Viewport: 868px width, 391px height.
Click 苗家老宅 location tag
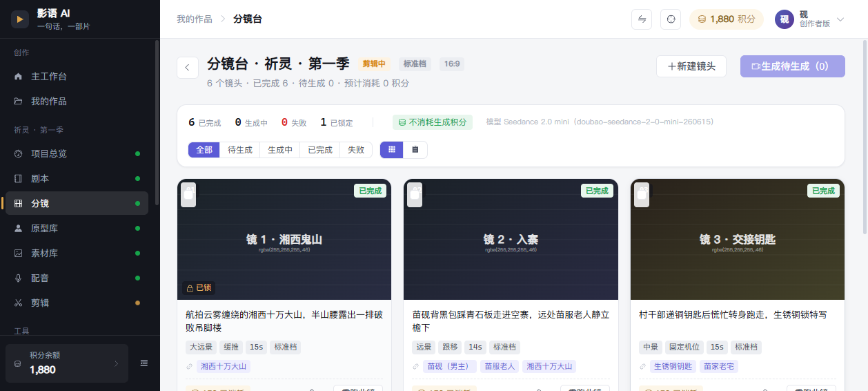click(x=719, y=367)
